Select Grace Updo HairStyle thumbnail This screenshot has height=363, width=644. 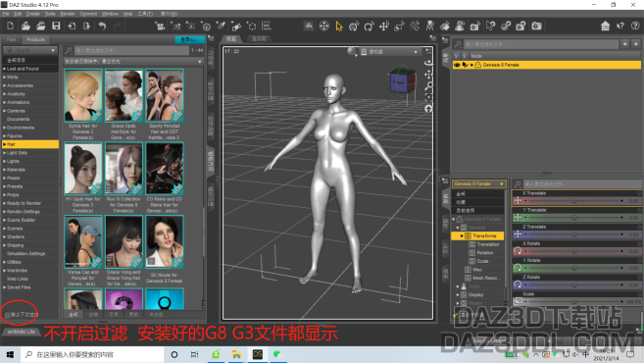pos(124,95)
